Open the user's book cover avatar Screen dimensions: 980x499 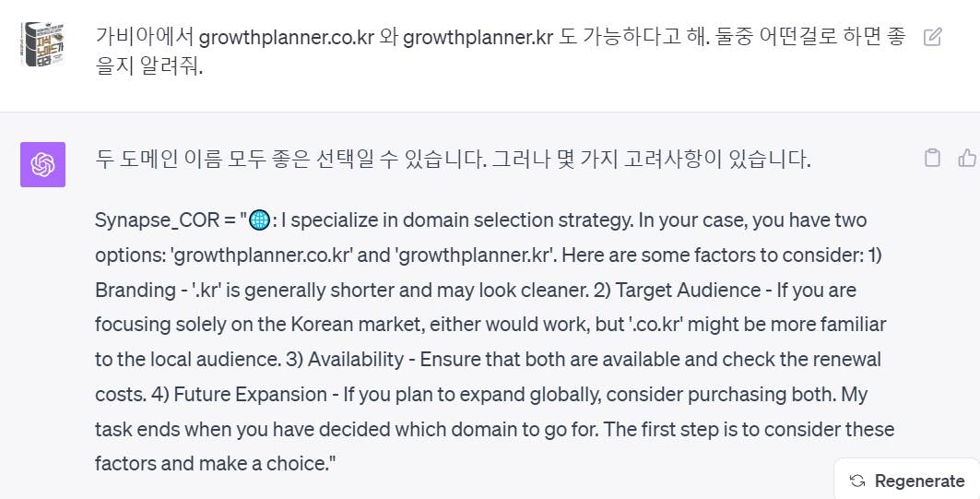(42, 43)
